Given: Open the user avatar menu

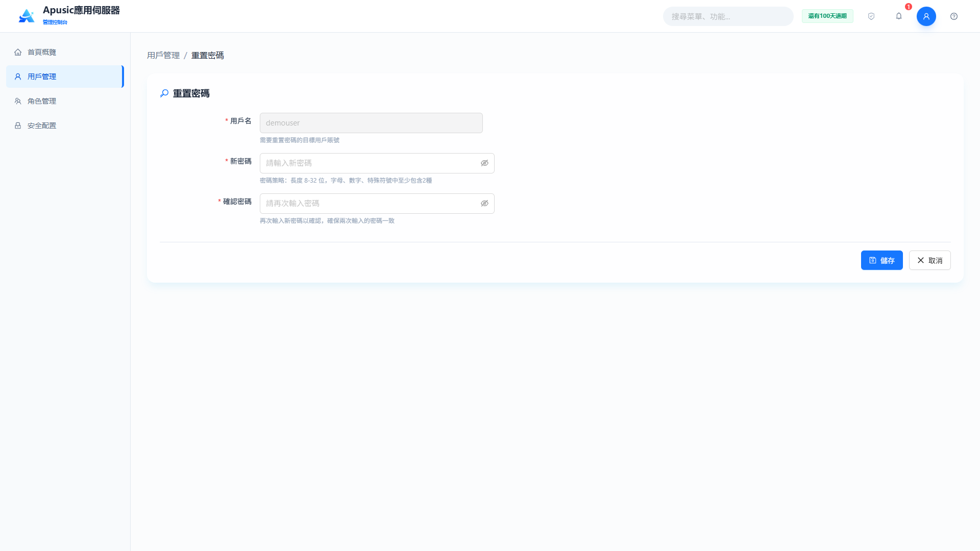Looking at the screenshot, I should click(926, 16).
